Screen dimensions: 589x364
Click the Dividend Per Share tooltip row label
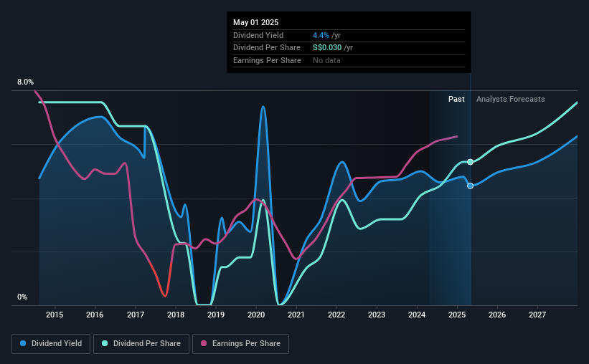[267, 48]
